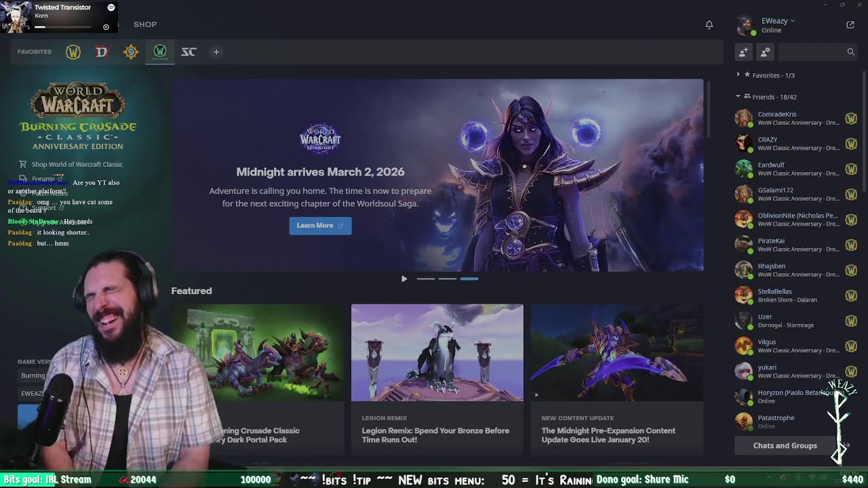Open the Burning Crusade Classic Dark Portal Pack article
The height and width of the screenshot is (488, 868).
click(256, 435)
